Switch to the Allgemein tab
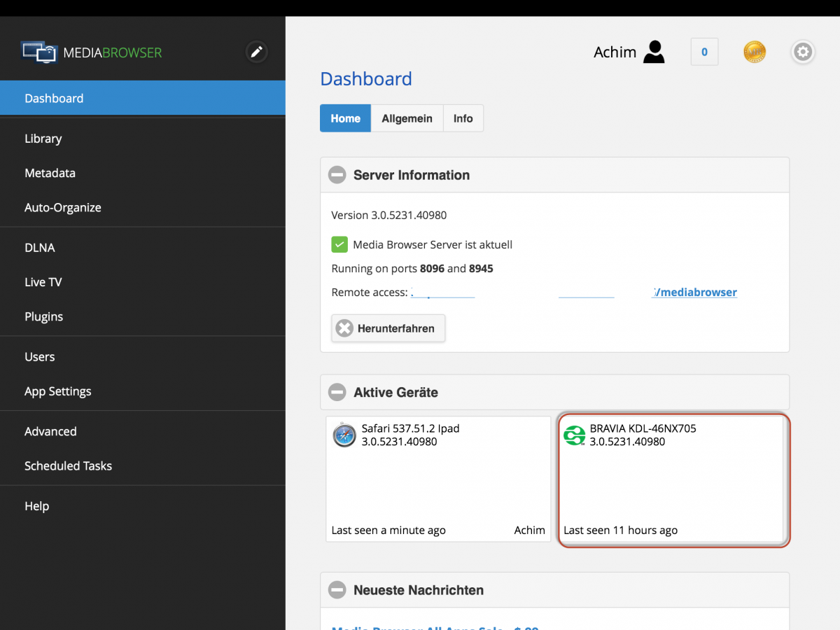This screenshot has height=630, width=840. click(407, 118)
